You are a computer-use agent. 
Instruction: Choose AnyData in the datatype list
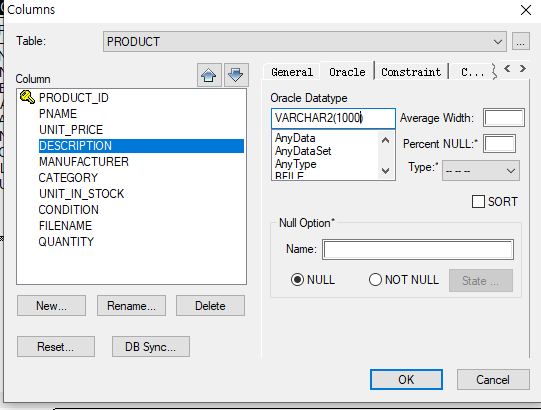pyautogui.click(x=295, y=138)
